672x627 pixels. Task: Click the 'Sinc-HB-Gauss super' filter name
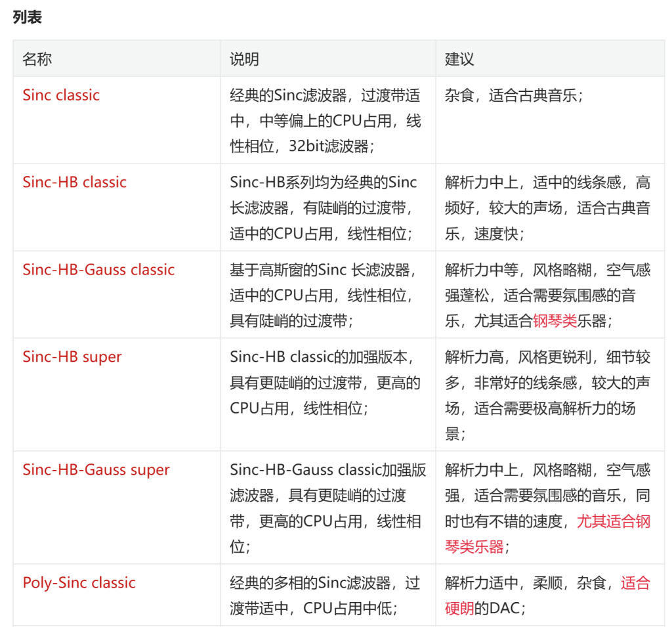pyautogui.click(x=96, y=469)
